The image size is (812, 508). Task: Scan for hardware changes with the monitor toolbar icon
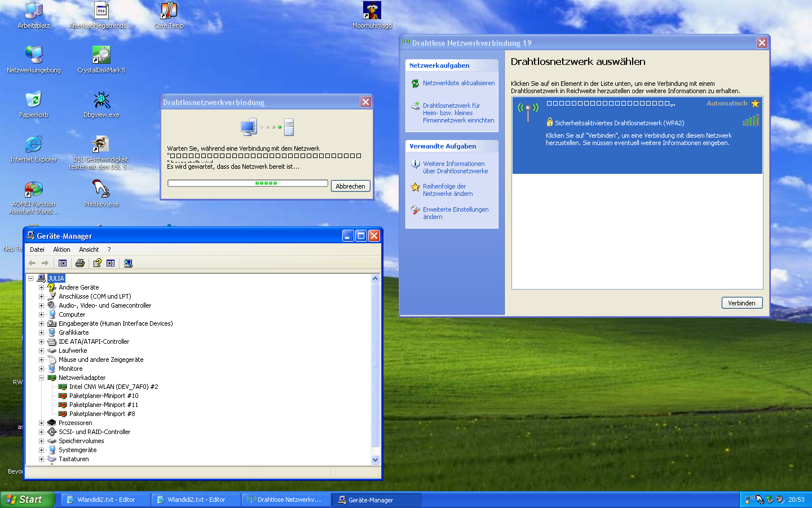coord(128,263)
